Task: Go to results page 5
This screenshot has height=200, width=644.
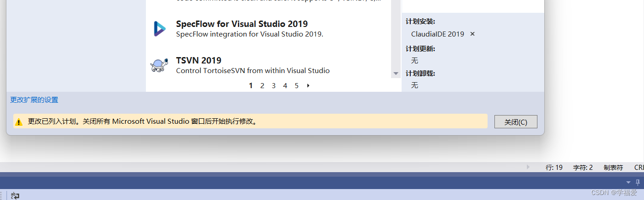Action: [296, 85]
